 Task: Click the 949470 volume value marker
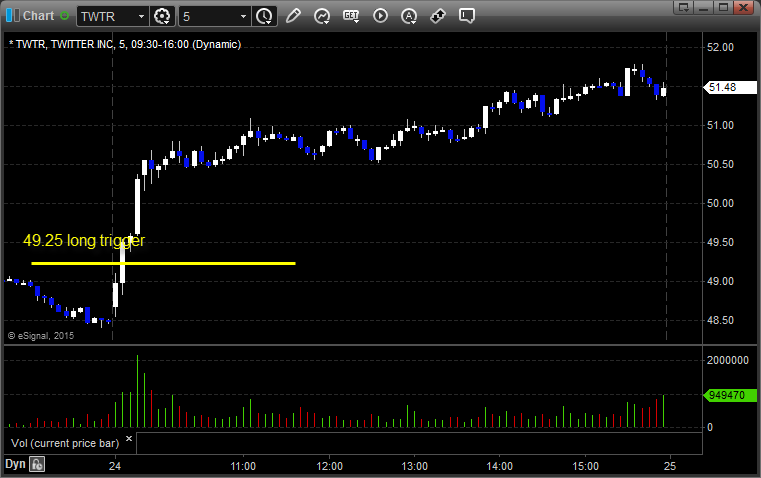tap(730, 395)
